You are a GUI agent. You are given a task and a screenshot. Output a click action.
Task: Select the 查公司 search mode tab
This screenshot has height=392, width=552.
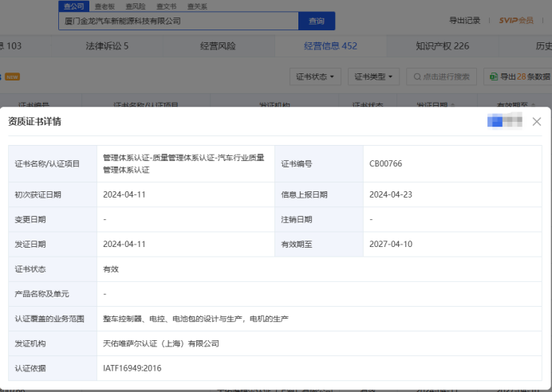(72, 6)
